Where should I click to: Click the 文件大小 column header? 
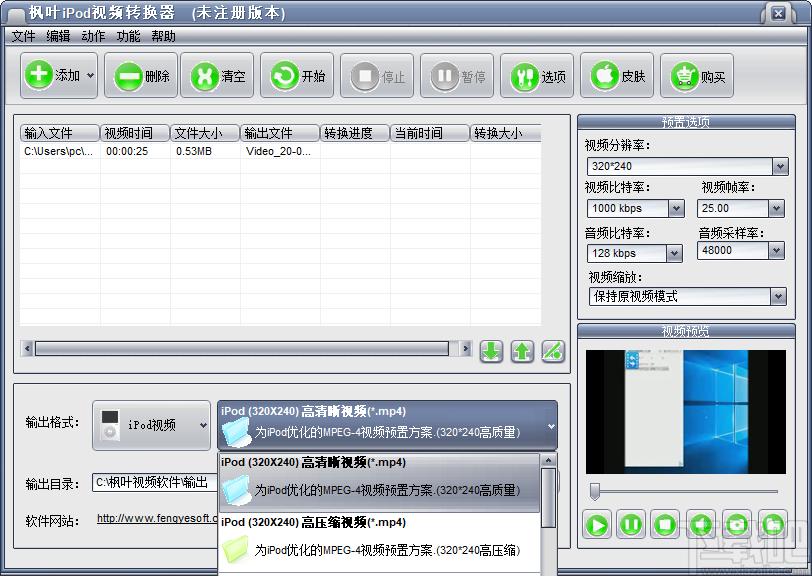click(x=205, y=133)
